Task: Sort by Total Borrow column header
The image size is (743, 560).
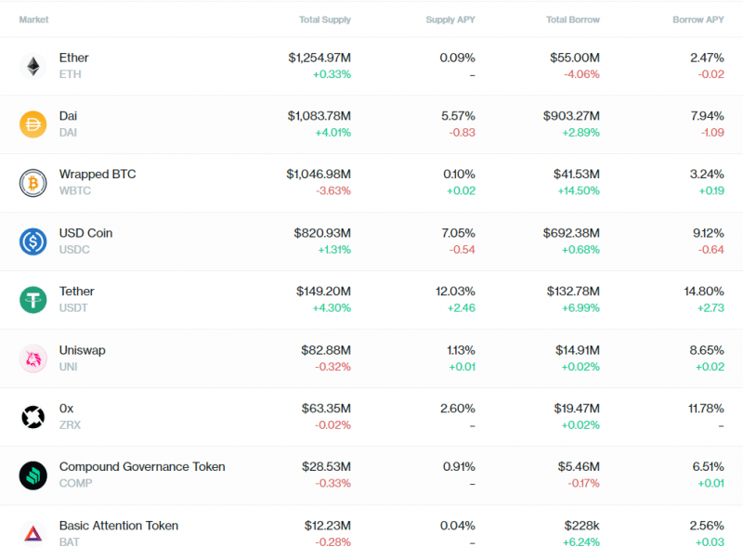Action: [573, 20]
